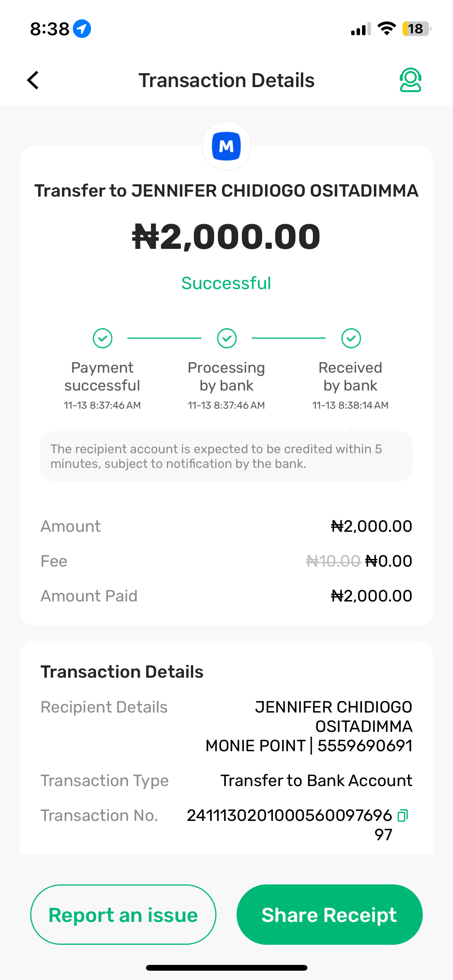Click the Report an issue button
Viewport: 453px width, 980px height.
coord(123,915)
